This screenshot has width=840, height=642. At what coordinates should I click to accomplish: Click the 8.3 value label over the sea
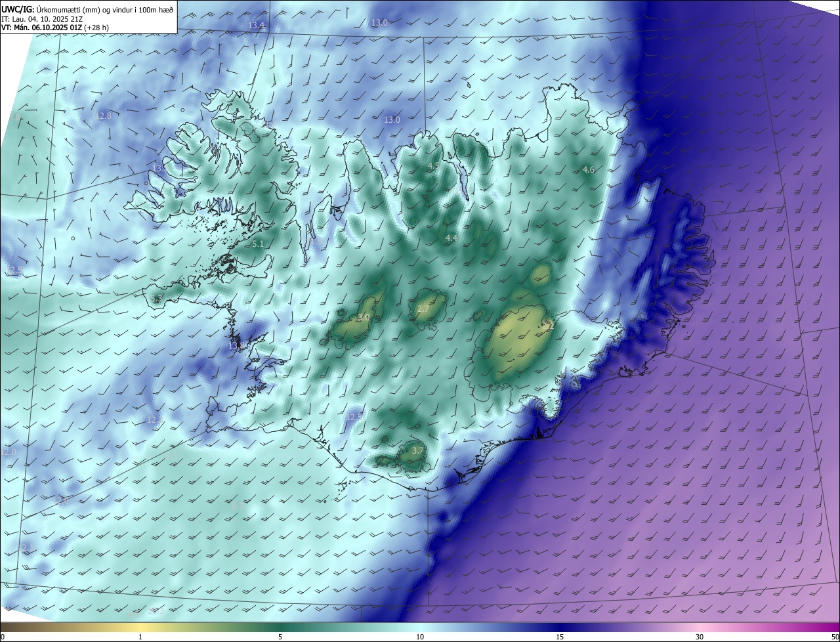[x=238, y=506]
